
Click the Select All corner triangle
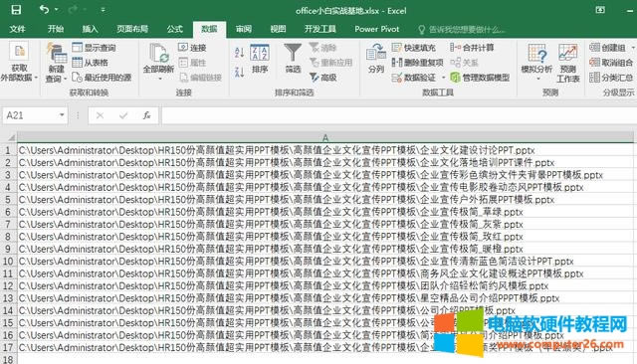click(11, 137)
